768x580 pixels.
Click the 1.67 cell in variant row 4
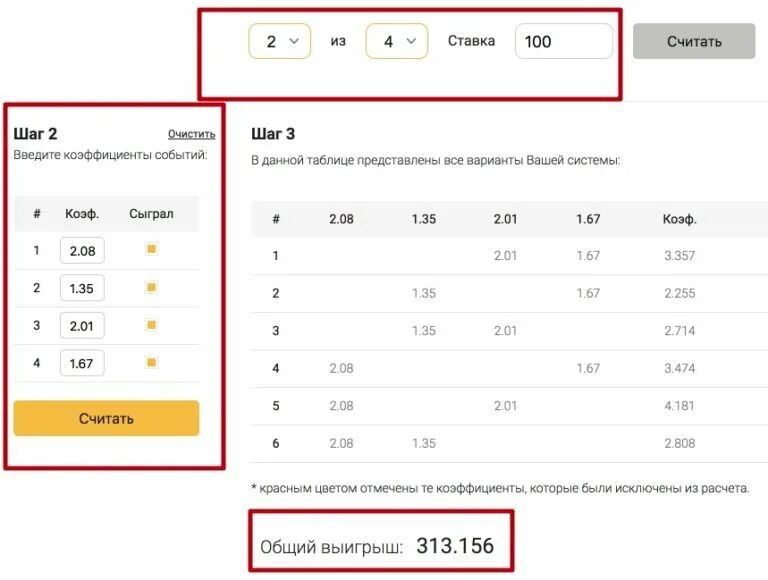[588, 368]
